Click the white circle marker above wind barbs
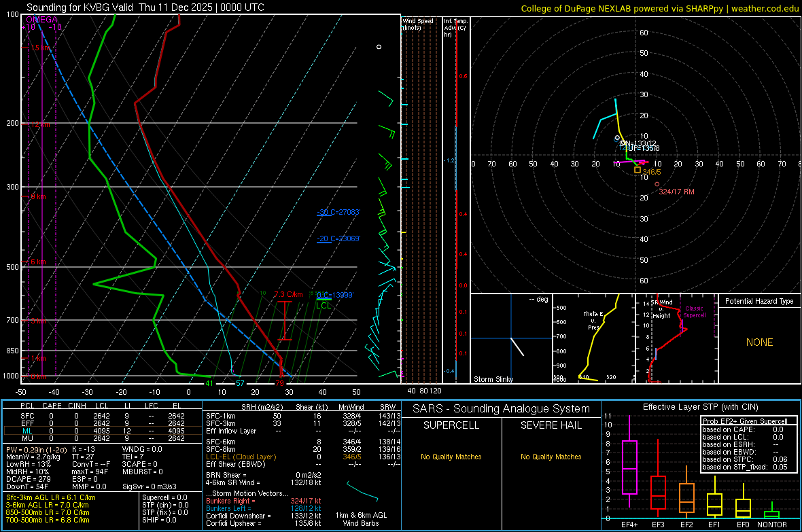The height and width of the screenshot is (532, 802). (379, 47)
